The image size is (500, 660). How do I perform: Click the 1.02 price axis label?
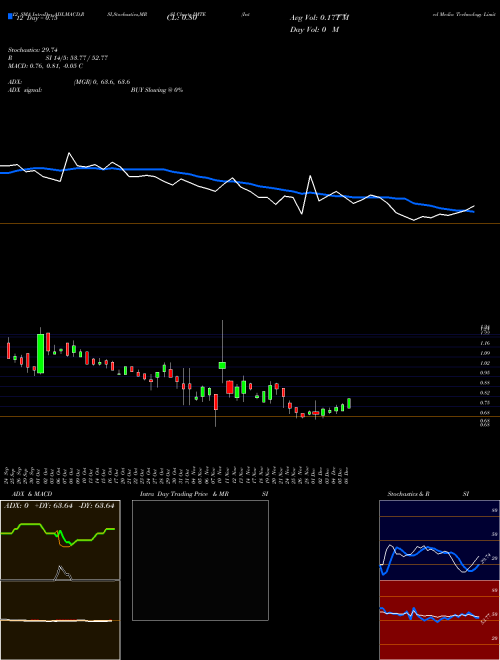tap(485, 363)
